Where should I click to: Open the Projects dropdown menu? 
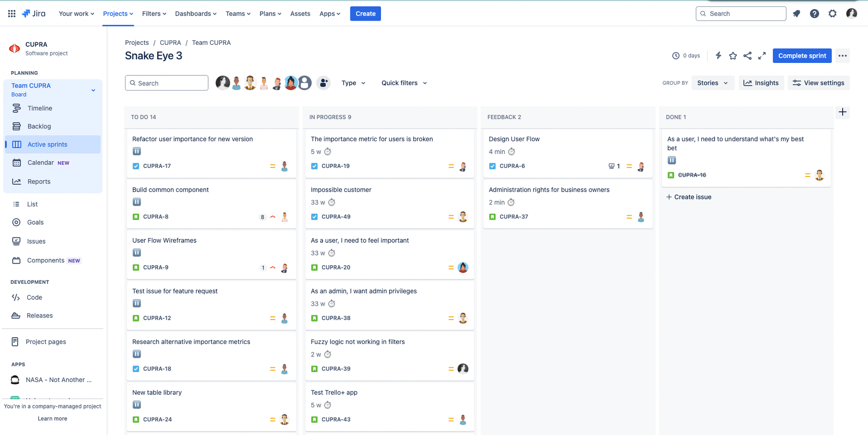[x=118, y=13]
